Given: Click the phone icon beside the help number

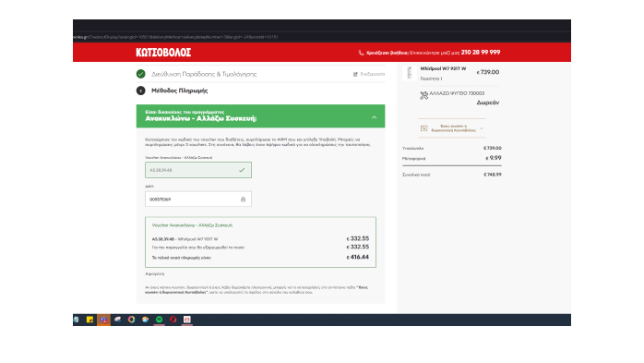Looking at the screenshot, I should [361, 53].
